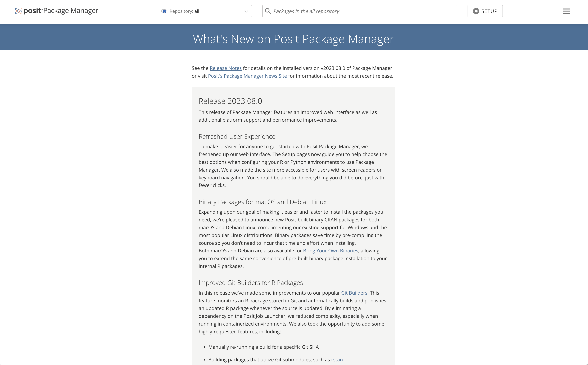The image size is (588, 365).
Task: Click Posit's Package Manager News Site link
Action: (247, 76)
